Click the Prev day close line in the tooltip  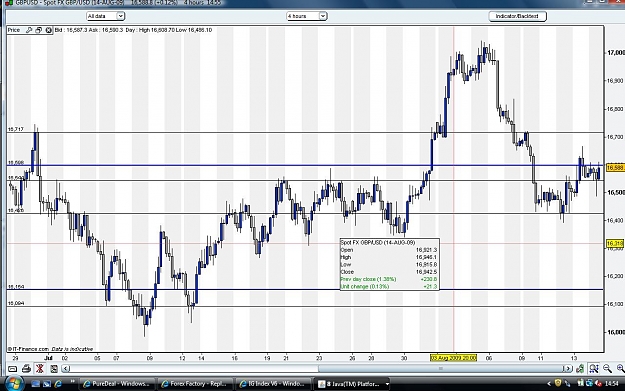(x=389, y=279)
